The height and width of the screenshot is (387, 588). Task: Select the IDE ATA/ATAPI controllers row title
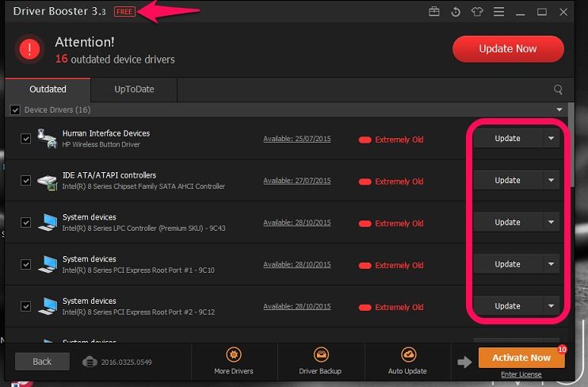tap(109, 175)
